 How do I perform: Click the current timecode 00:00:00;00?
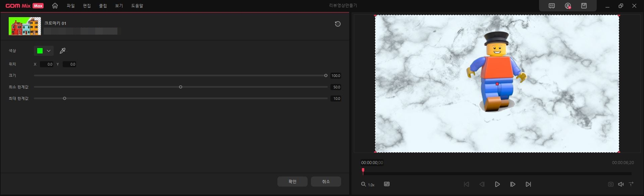372,163
